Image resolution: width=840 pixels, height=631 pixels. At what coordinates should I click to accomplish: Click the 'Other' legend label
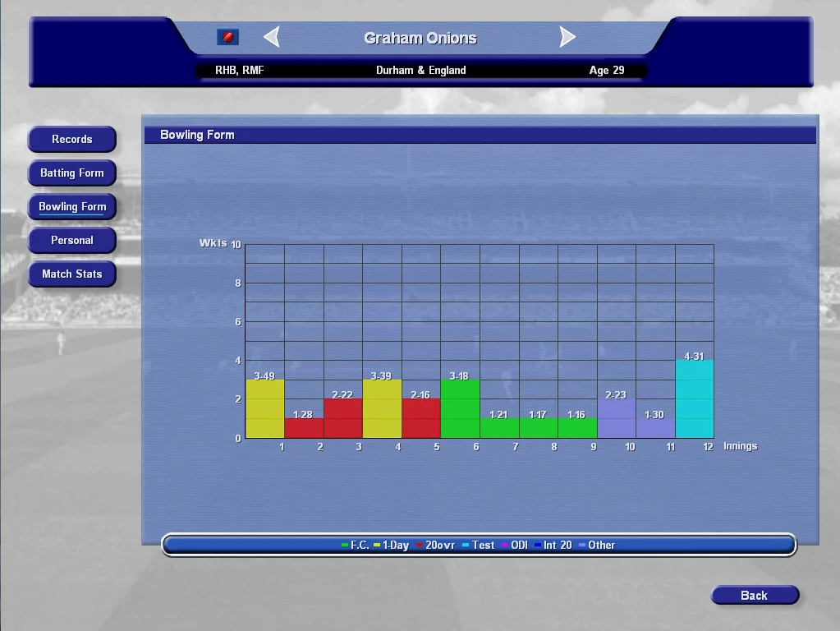(601, 546)
